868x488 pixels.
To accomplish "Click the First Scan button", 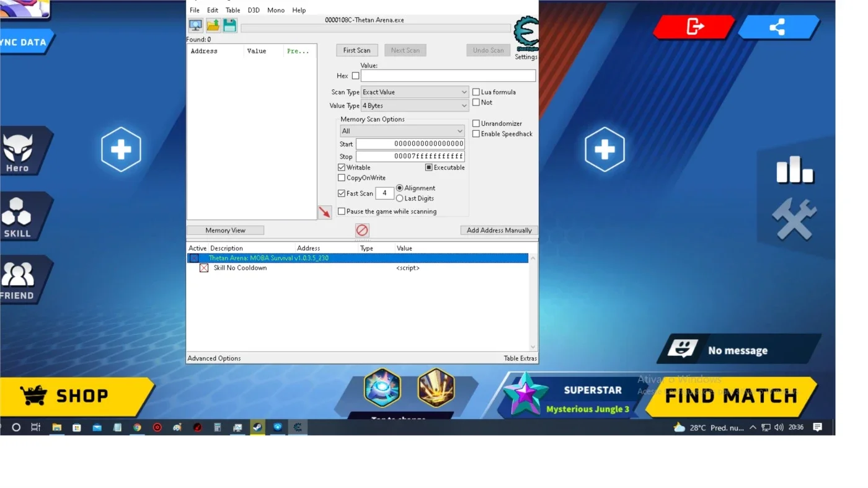I will click(x=356, y=50).
